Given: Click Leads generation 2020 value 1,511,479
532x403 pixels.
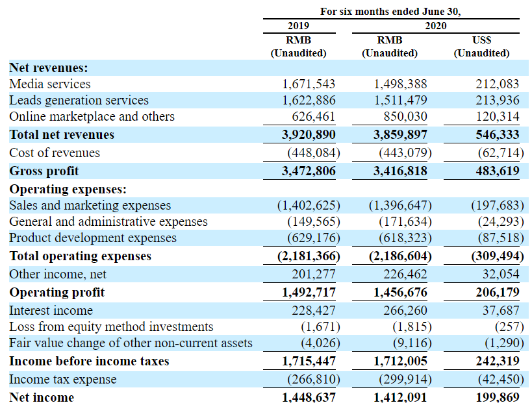Looking at the screenshot, I should click(400, 101).
